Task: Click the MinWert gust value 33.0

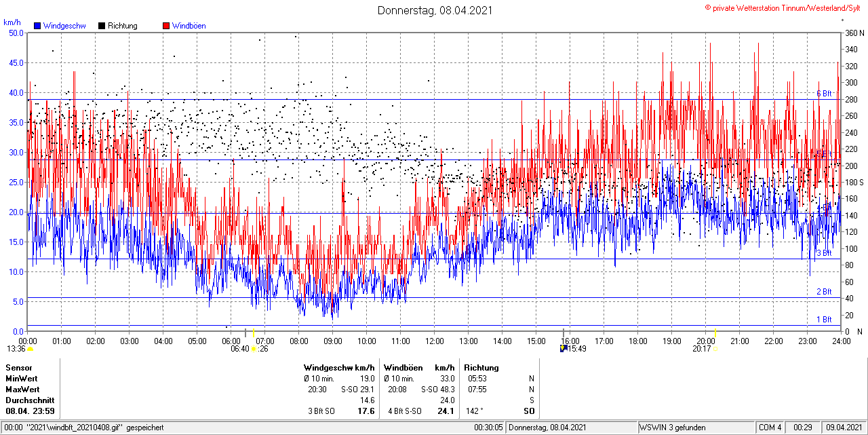Action: click(448, 379)
